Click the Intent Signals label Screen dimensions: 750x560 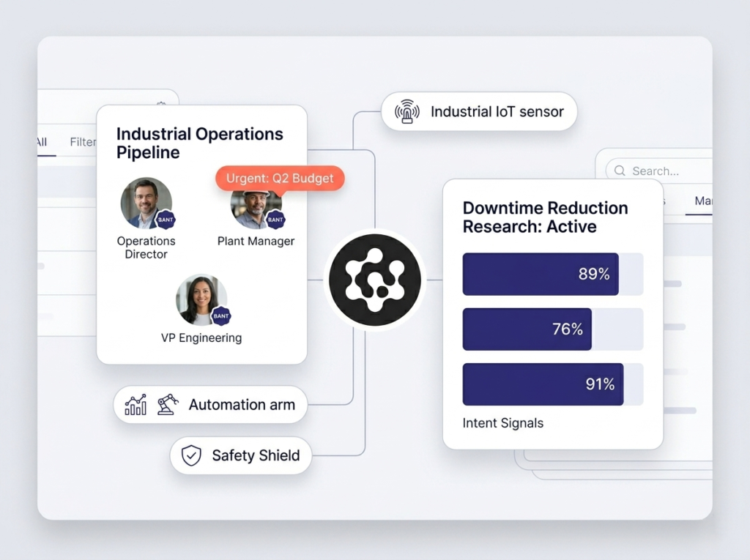[x=502, y=423]
